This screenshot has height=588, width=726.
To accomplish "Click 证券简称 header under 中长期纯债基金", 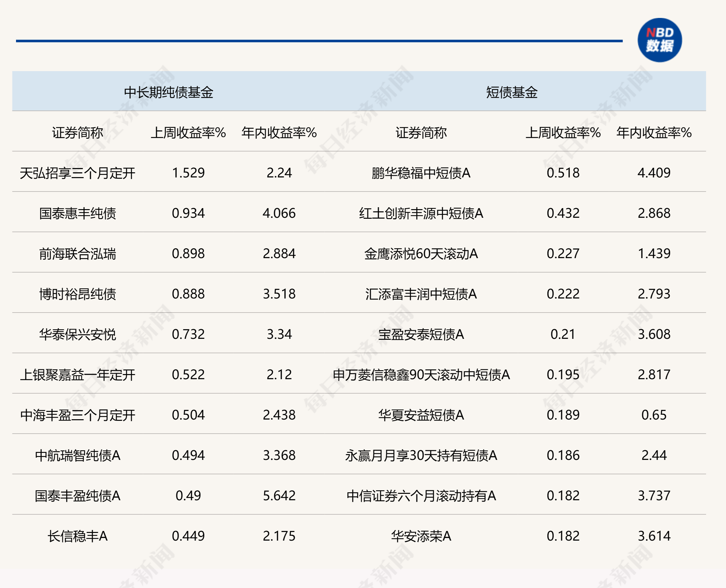I will tap(77, 133).
